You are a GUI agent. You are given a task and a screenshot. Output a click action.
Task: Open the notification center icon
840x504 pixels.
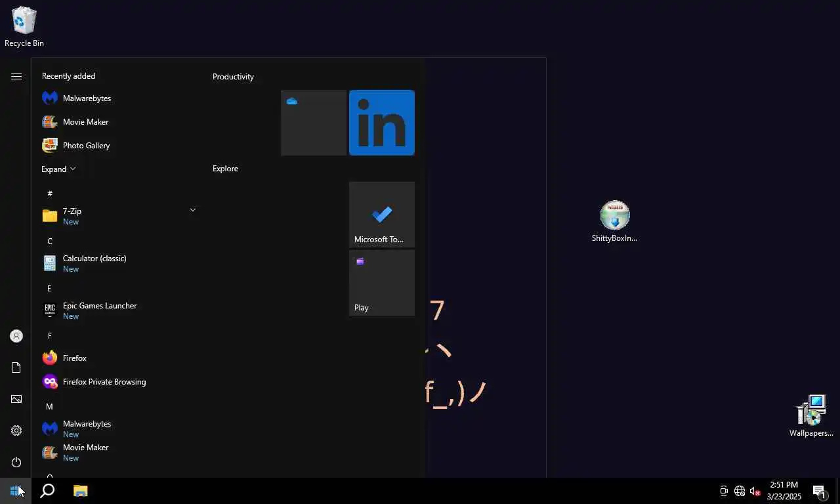pyautogui.click(x=819, y=491)
